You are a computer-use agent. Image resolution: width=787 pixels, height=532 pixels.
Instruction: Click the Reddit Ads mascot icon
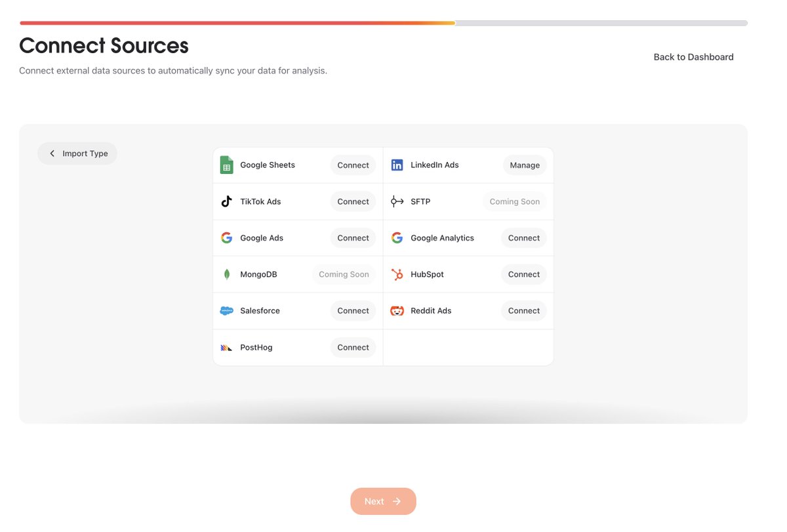[397, 311]
